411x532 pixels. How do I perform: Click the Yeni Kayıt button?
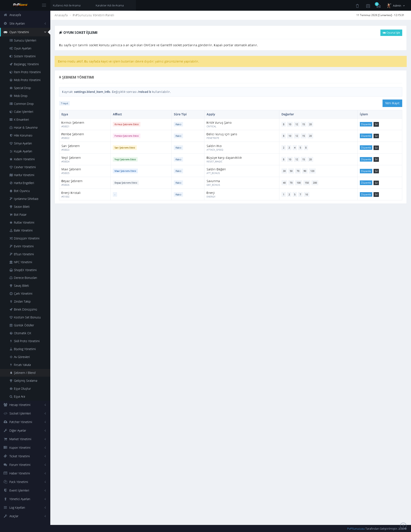click(392, 103)
